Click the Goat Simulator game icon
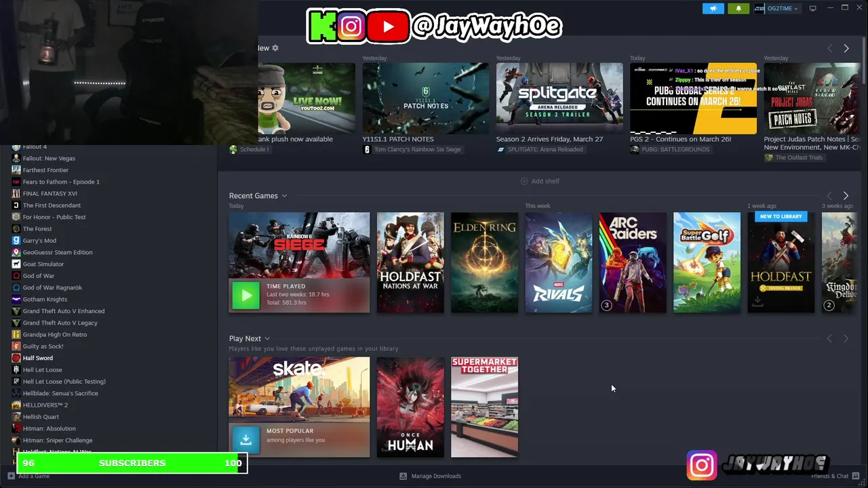 point(16,264)
